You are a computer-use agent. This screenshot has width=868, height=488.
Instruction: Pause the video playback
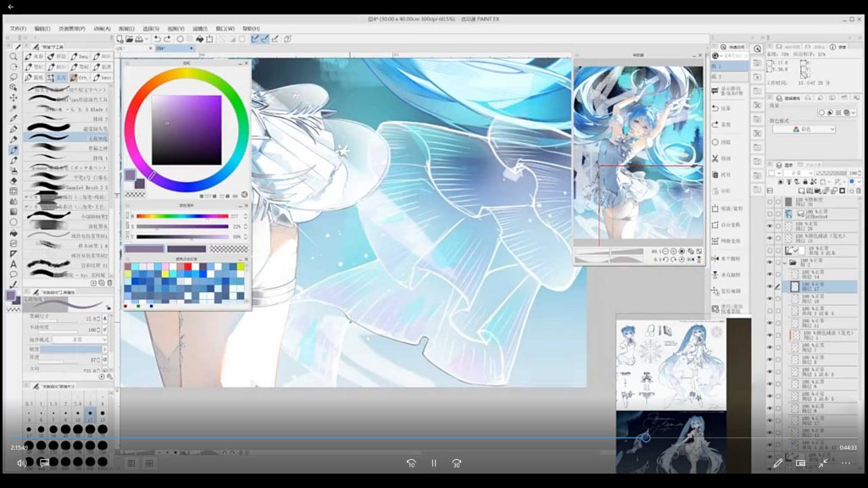(x=433, y=463)
